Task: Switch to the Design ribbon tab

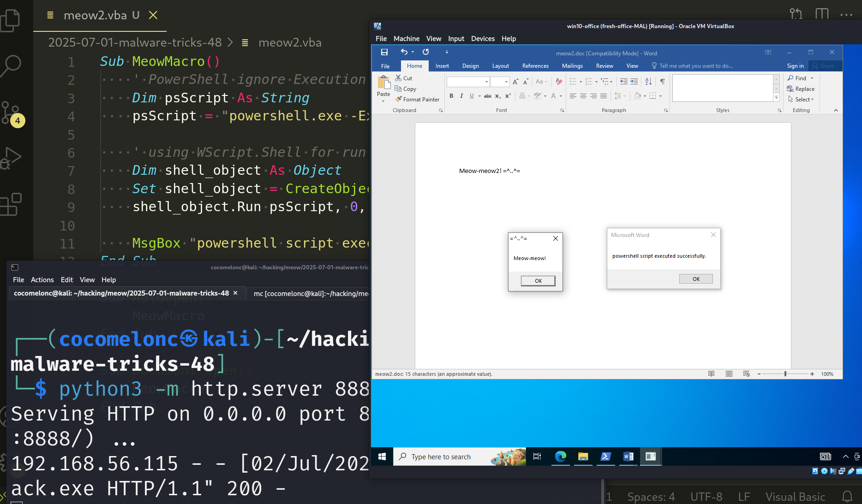Action: point(471,66)
